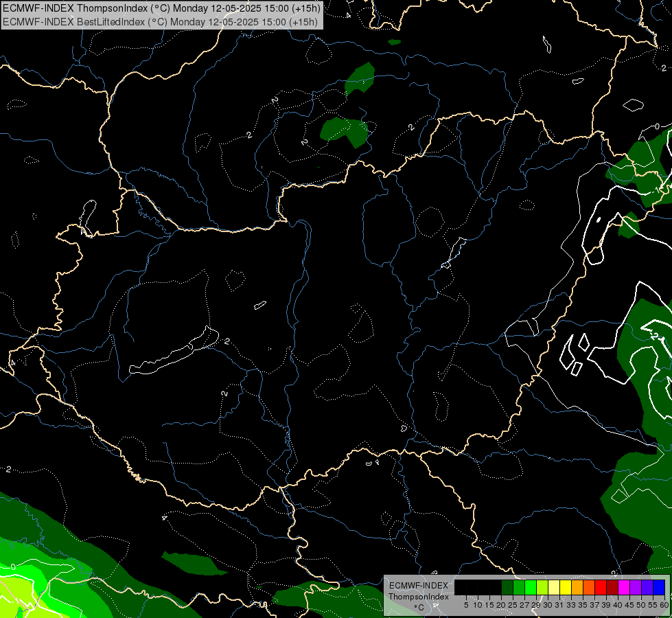The height and width of the screenshot is (618, 672).
Task: Select the orange 33-35 legend swatch
Action: pyautogui.click(x=577, y=587)
